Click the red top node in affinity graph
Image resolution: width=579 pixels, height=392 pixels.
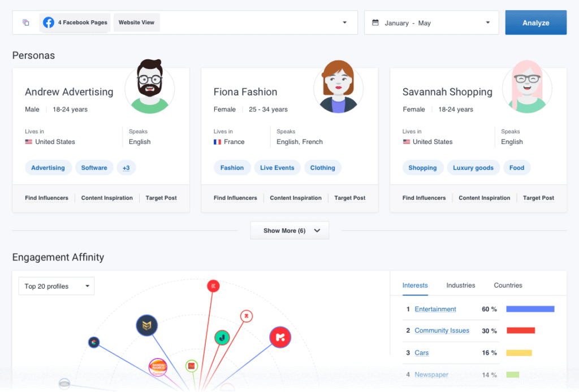(213, 286)
